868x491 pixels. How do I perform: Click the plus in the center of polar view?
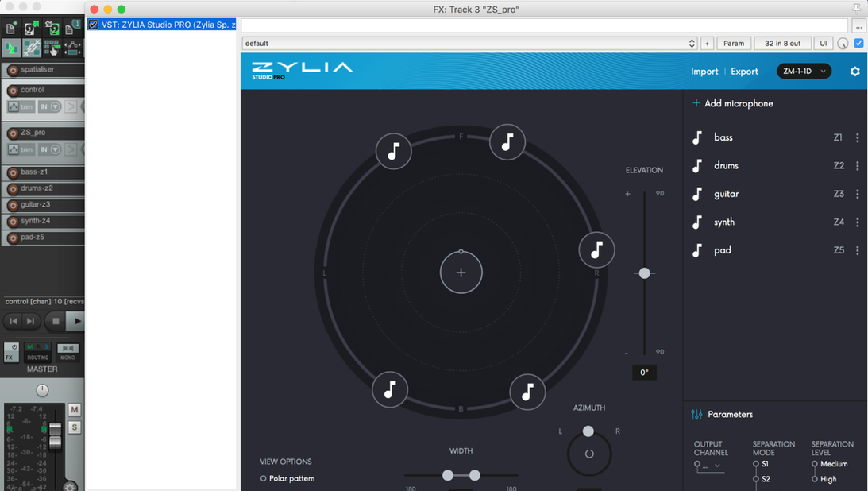click(461, 272)
